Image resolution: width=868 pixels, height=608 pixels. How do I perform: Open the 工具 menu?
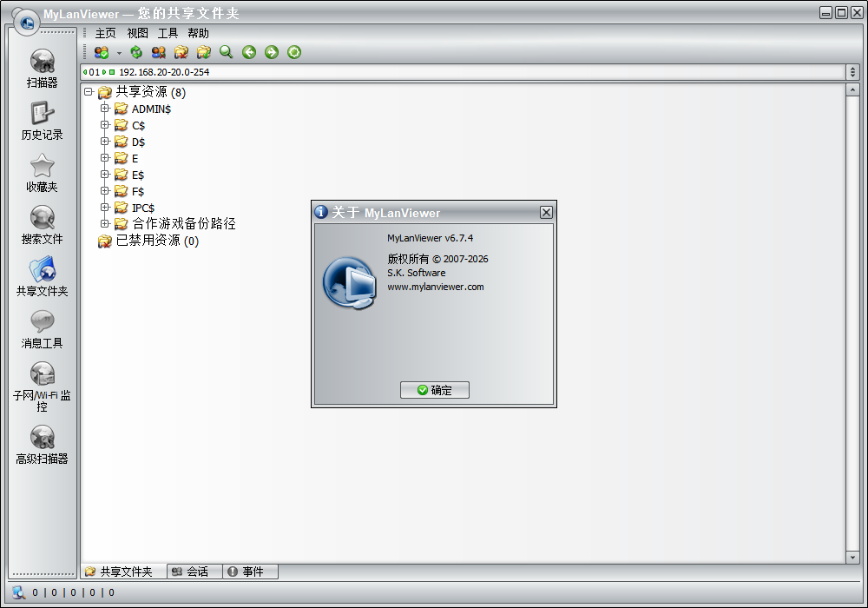pos(168,33)
